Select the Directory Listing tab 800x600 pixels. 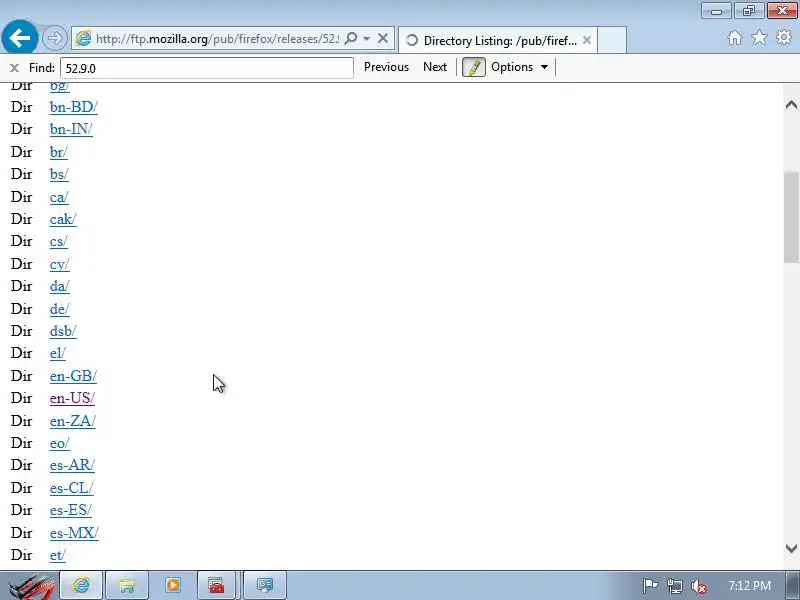(x=497, y=40)
